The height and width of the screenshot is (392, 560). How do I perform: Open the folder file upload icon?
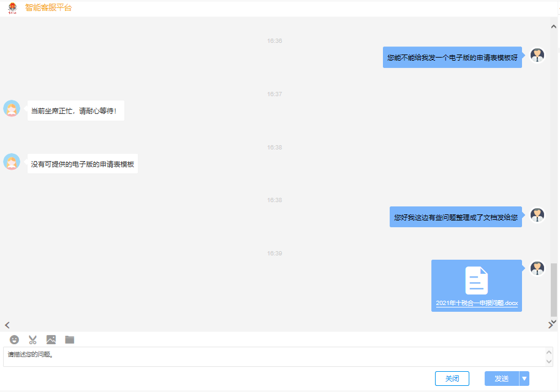point(70,339)
